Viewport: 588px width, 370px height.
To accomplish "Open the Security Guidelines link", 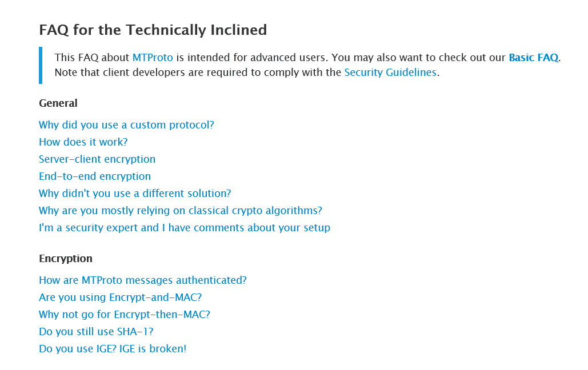I will [x=390, y=73].
